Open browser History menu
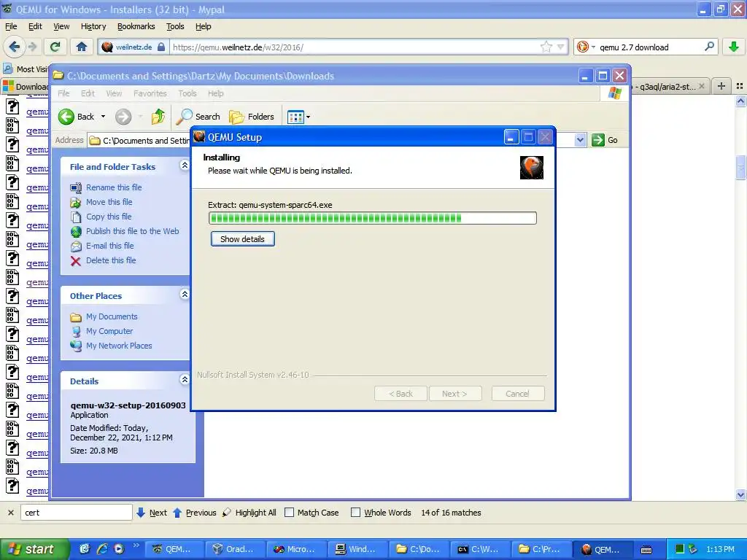Viewport: 747px width, 560px height. pos(93,26)
